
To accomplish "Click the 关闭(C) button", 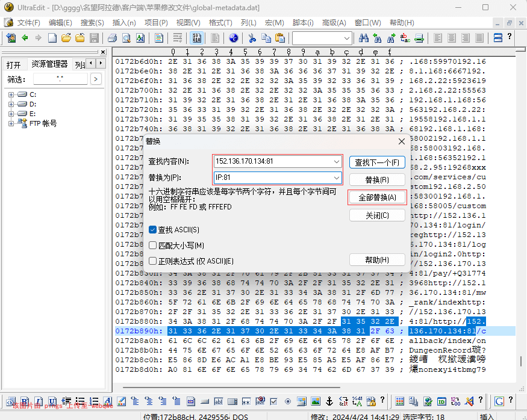I will click(377, 215).
